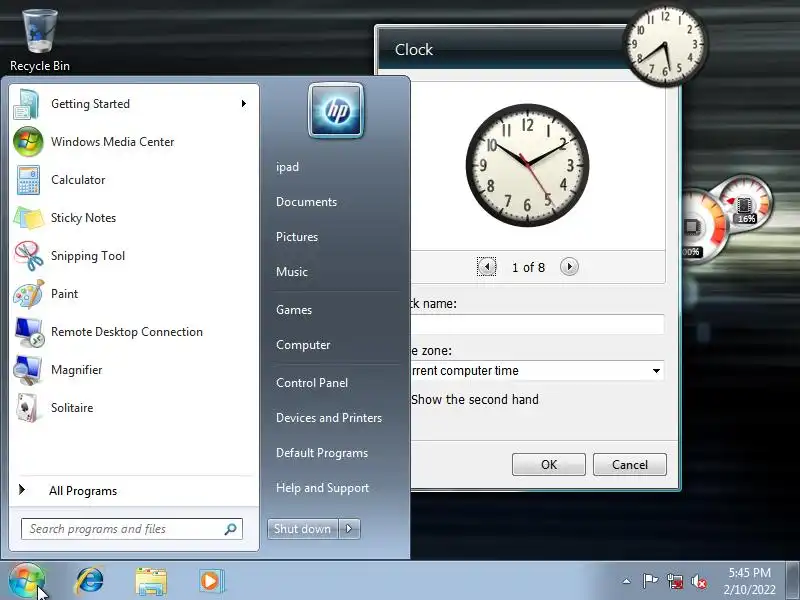Click the clock name text field
This screenshot has width=800, height=600.
537,324
